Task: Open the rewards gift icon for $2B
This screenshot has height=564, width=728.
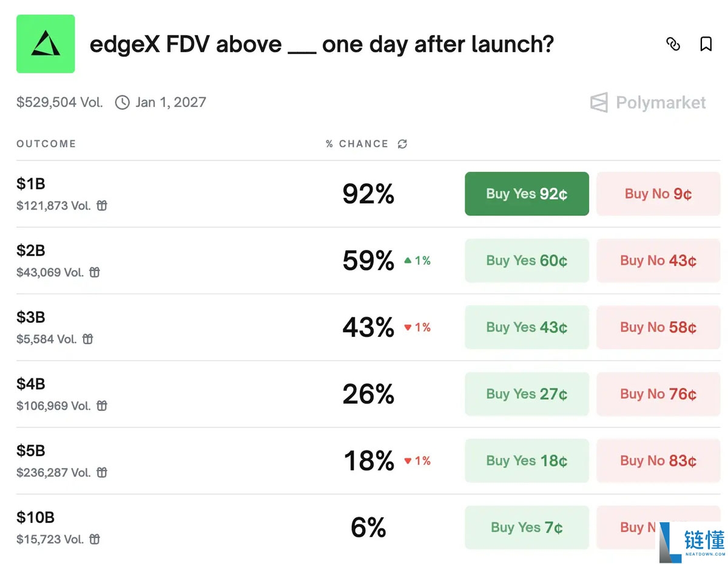Action: pos(95,273)
